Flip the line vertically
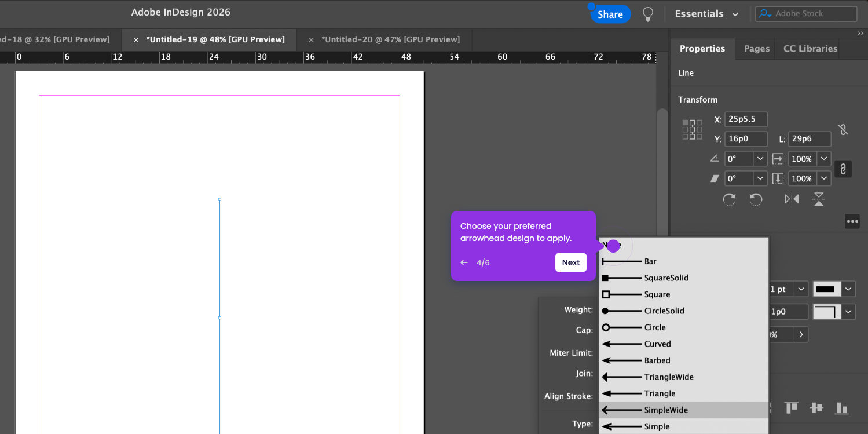Viewport: 868px width, 434px height. (x=818, y=199)
